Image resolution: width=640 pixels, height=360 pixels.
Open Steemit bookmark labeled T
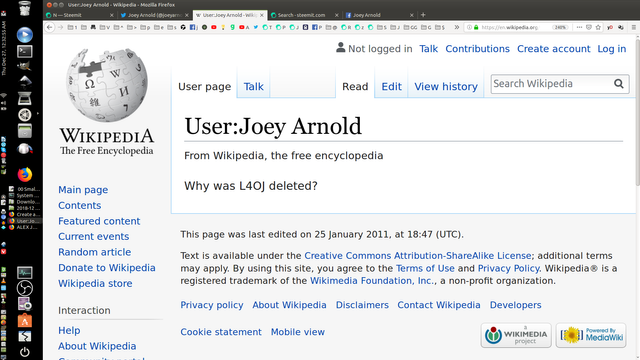pos(267,27)
